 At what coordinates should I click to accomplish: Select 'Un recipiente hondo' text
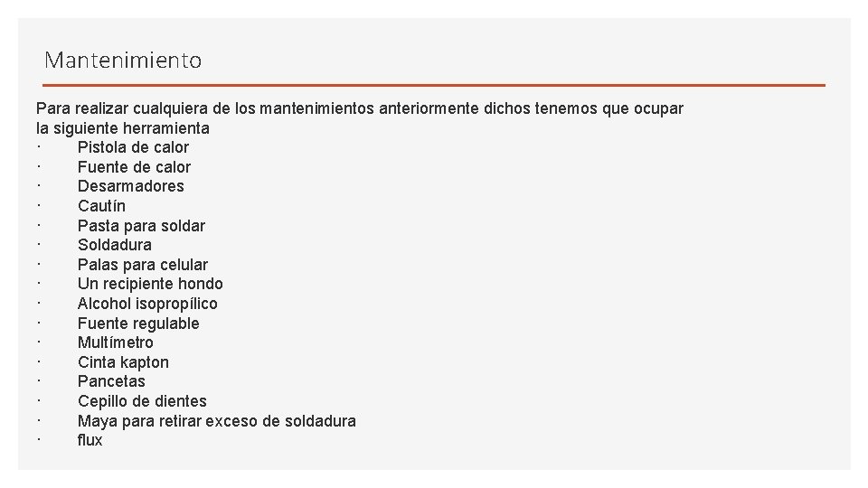click(150, 284)
